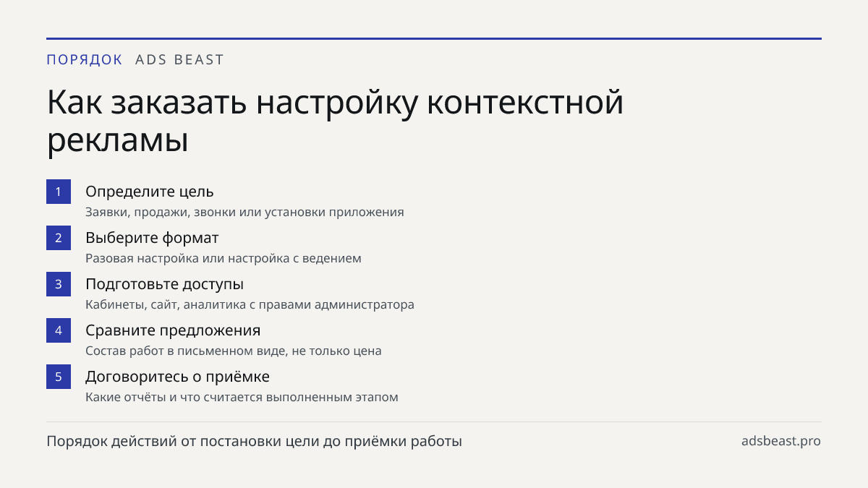Click 'Кабинеты, сайт, аналитика с правами администратора'
The image size is (868, 488).
pos(250,305)
